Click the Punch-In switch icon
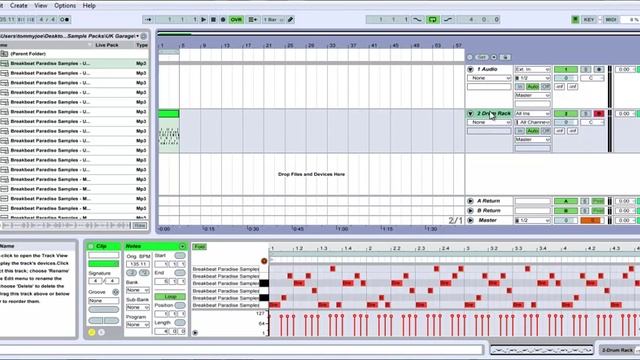 (x=418, y=20)
